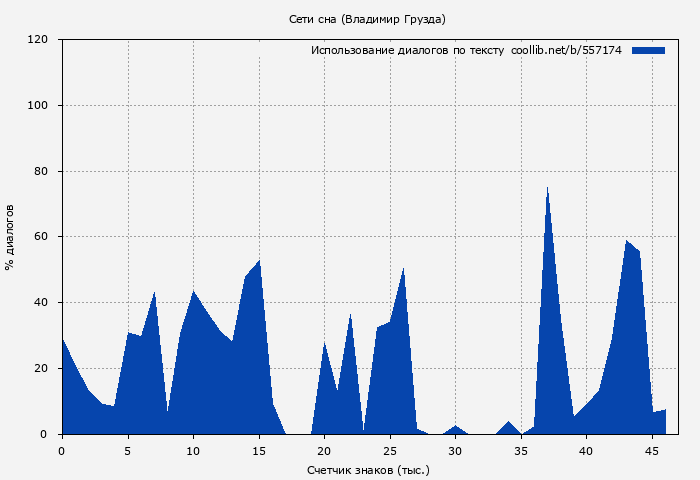Click the x-axis label "Счетчик знаков (тыс.)"

[367, 469]
